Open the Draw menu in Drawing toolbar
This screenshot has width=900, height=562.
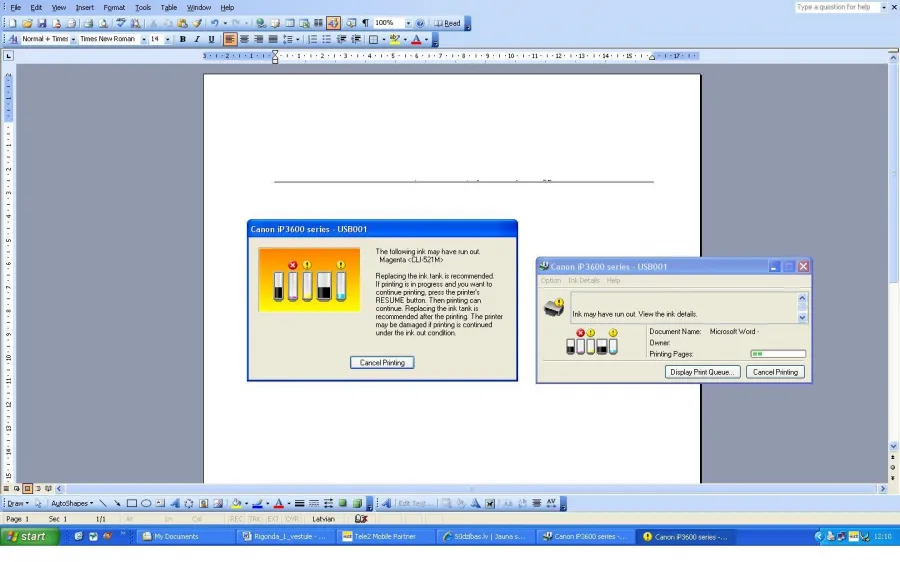[x=18, y=503]
